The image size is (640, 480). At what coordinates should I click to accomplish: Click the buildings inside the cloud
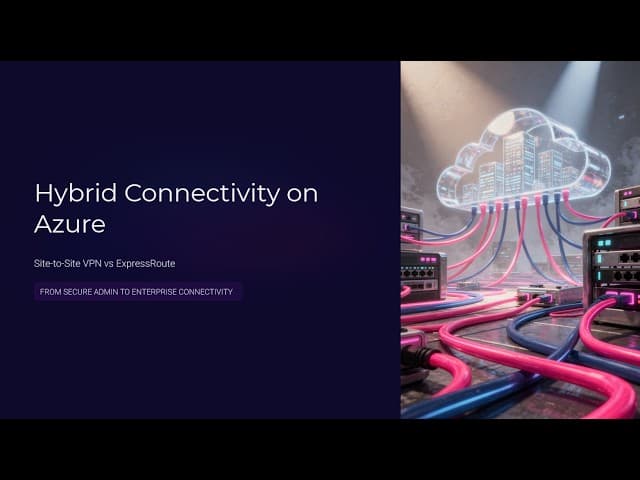click(x=515, y=165)
